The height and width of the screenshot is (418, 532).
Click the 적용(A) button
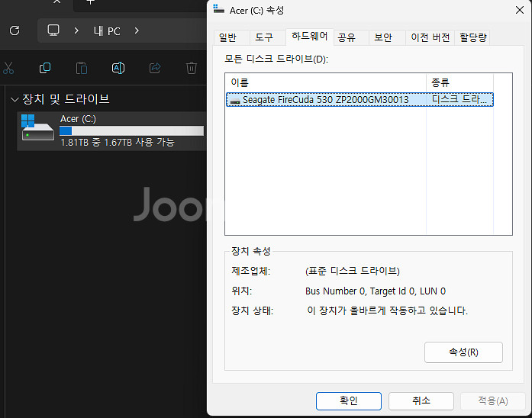[x=493, y=401]
